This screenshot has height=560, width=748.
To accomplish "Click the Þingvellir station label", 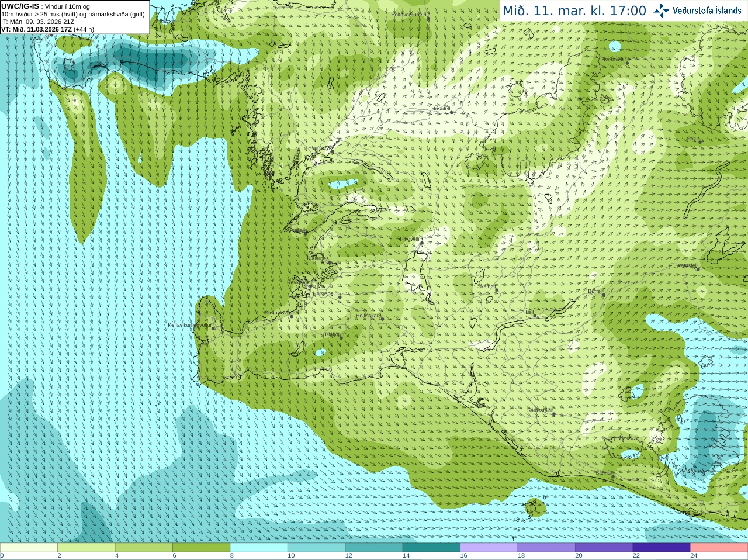I will coord(410,239).
